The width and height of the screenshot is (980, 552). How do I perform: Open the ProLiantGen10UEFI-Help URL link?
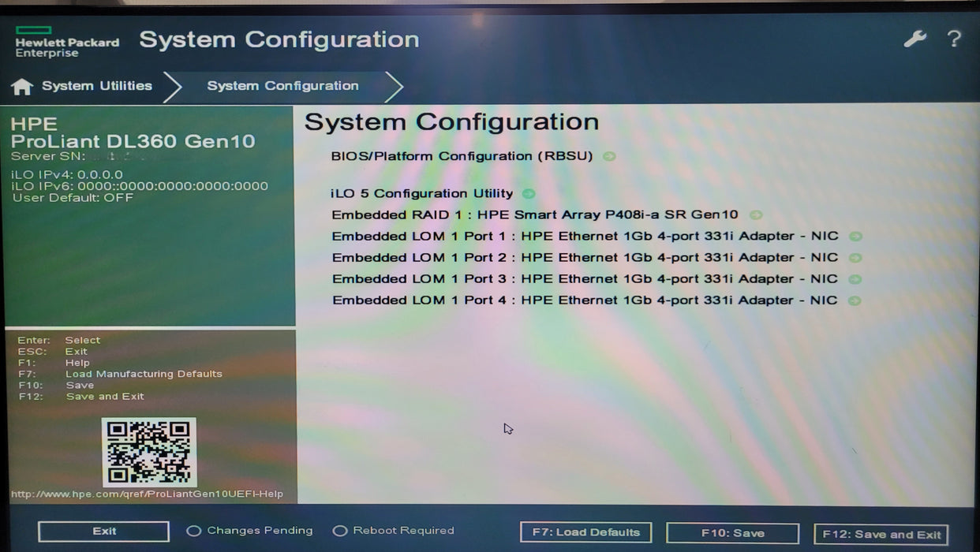tap(147, 494)
